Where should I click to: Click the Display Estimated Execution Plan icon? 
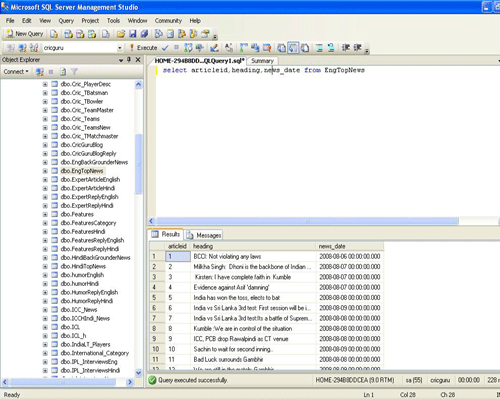point(188,48)
